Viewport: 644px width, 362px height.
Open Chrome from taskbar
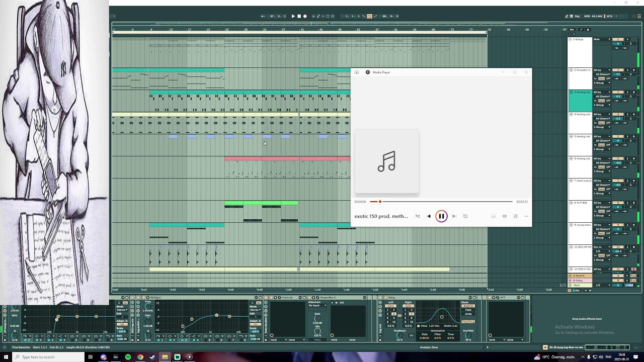(x=140, y=357)
